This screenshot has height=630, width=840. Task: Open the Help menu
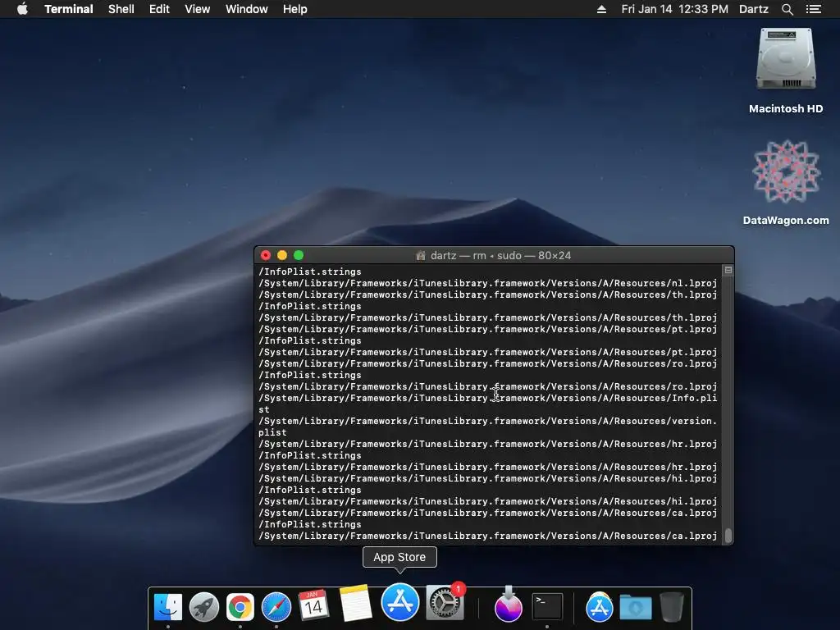(294, 9)
